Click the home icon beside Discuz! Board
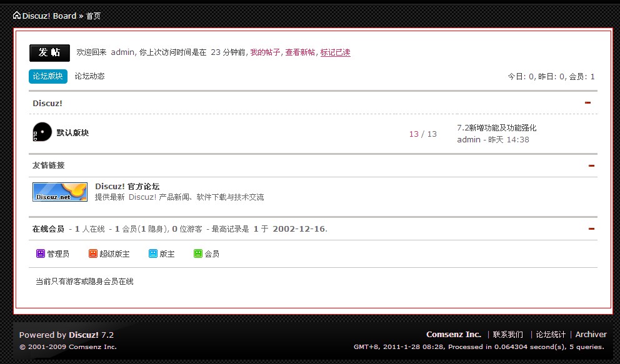620x364 pixels. click(17, 16)
